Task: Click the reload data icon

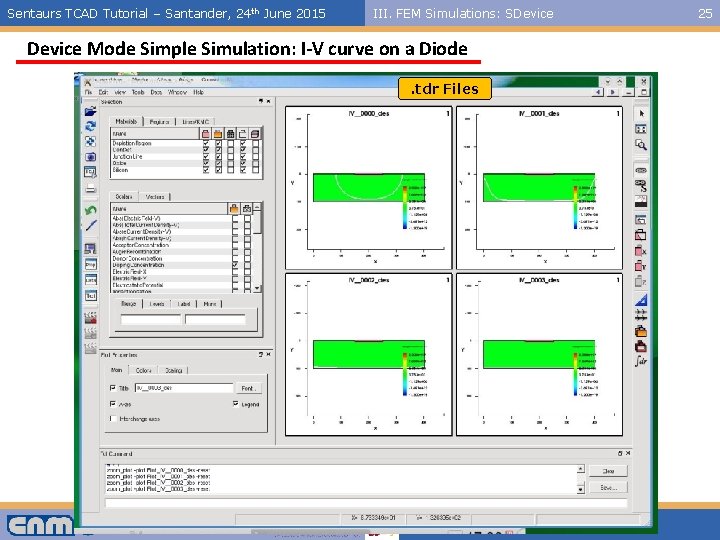Action: point(90,126)
